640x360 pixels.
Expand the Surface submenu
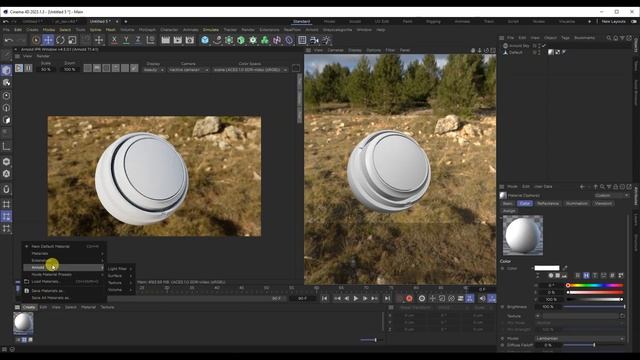point(120,276)
